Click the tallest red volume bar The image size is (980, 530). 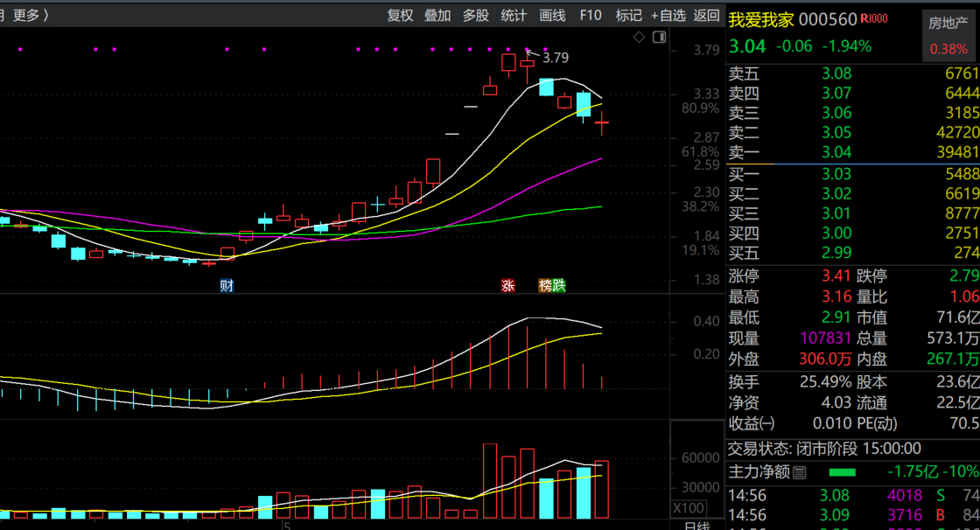point(490,481)
